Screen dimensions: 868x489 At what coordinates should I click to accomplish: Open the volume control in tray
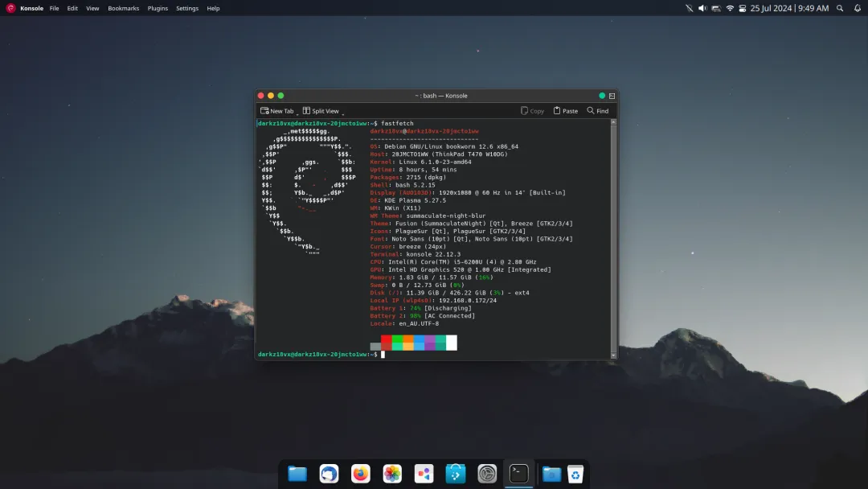(702, 8)
